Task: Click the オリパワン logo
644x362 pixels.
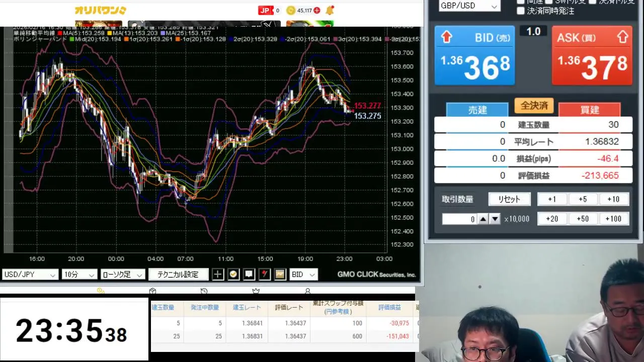Action: tap(100, 11)
